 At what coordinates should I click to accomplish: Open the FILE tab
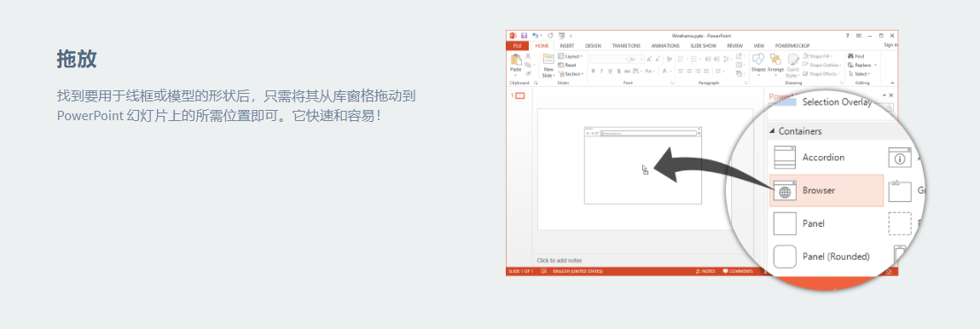(518, 45)
